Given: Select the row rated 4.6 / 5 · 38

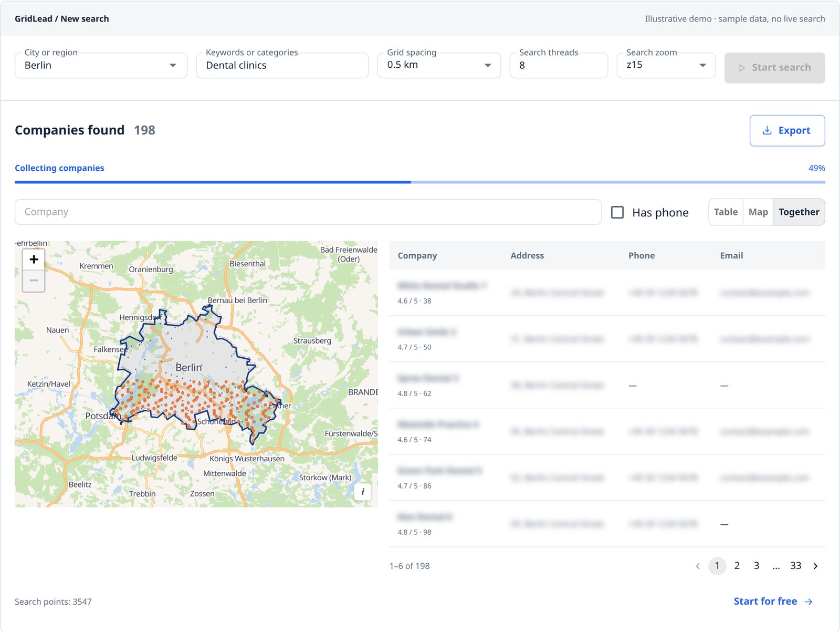Looking at the screenshot, I should (x=607, y=293).
